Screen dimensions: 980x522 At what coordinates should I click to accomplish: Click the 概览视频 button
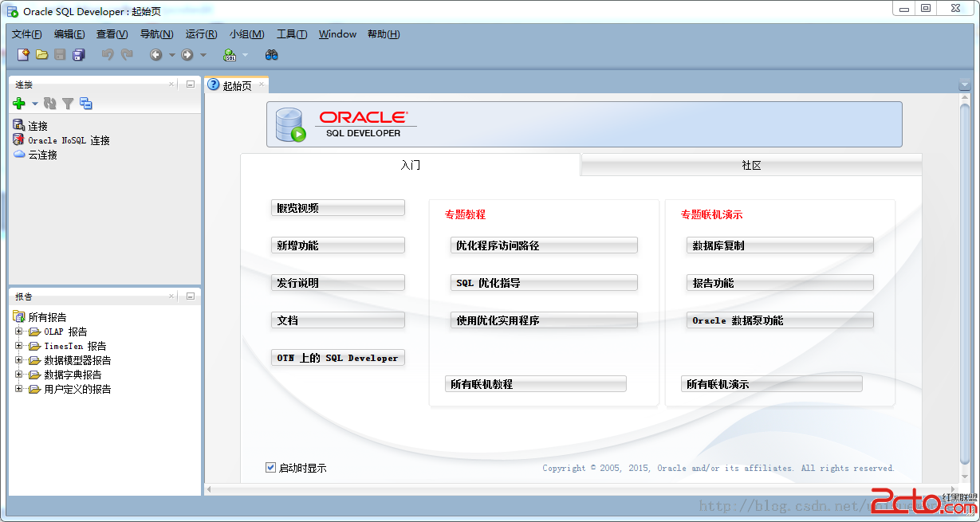(x=338, y=208)
